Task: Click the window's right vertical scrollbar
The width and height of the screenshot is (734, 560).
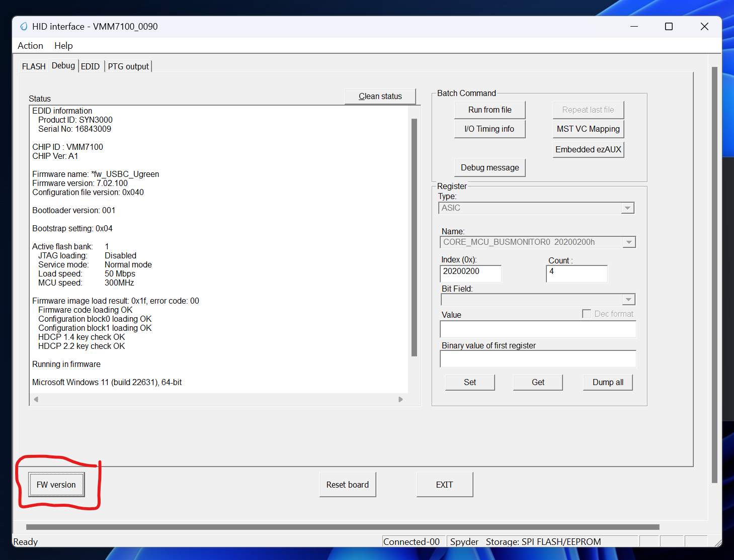Action: coord(714,275)
